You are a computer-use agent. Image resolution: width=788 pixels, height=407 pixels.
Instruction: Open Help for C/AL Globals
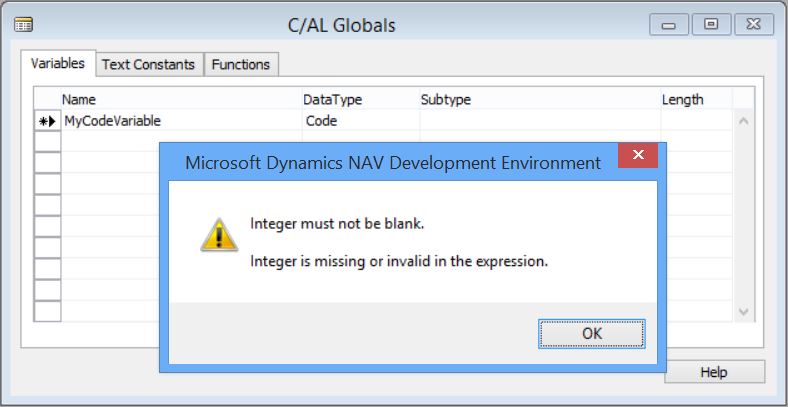pyautogui.click(x=714, y=372)
